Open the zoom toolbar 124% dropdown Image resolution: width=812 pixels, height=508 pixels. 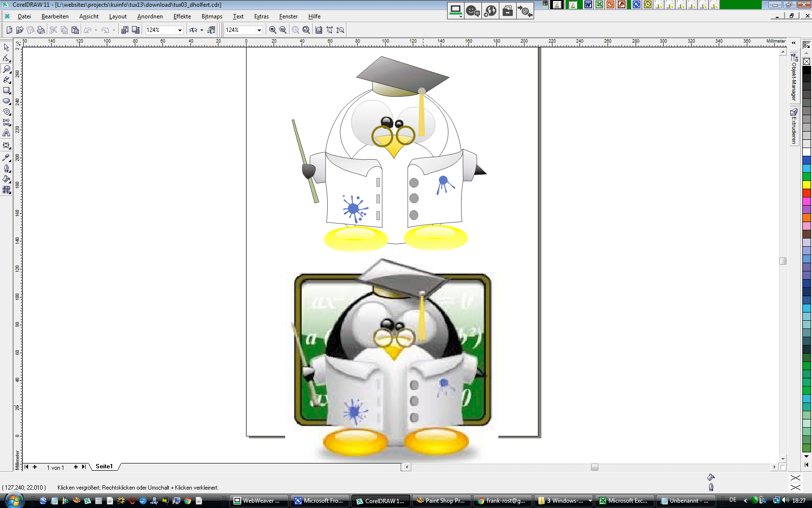tap(259, 30)
